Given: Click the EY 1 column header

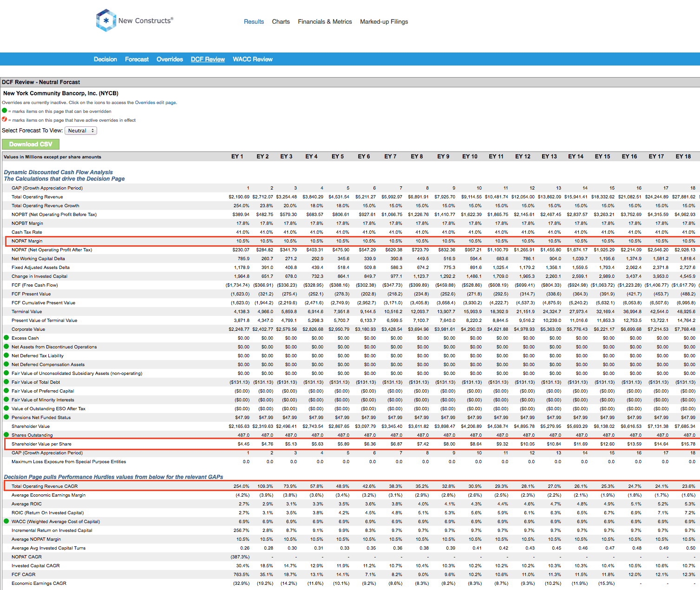Looking at the screenshot, I should coord(237,157).
